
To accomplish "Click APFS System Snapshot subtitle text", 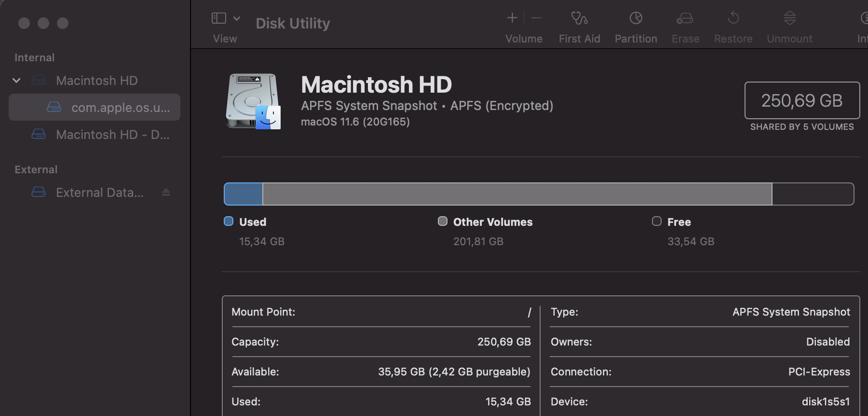I will coord(369,106).
